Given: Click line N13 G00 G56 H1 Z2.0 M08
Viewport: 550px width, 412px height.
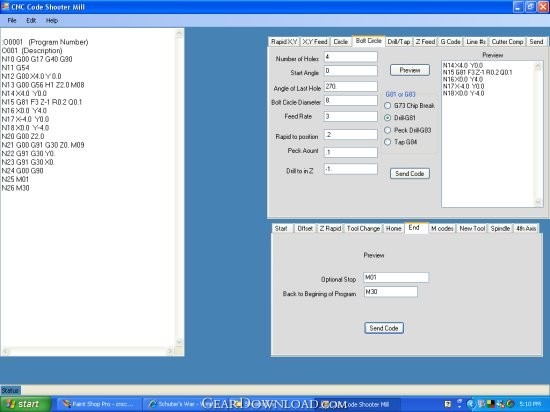Looking at the screenshot, I should [x=43, y=85].
